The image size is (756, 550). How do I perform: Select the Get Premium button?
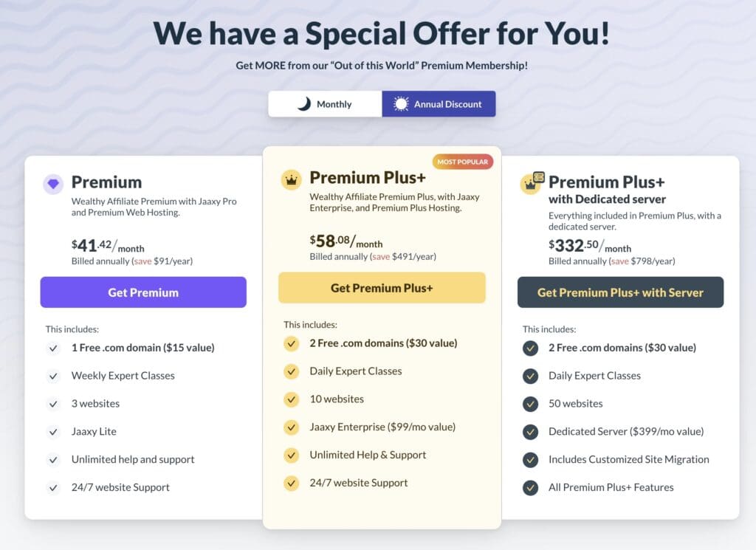tap(143, 292)
